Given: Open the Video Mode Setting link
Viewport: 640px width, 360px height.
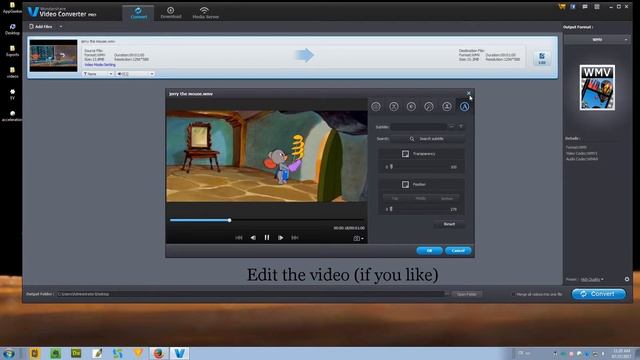Looking at the screenshot, I should pos(100,65).
